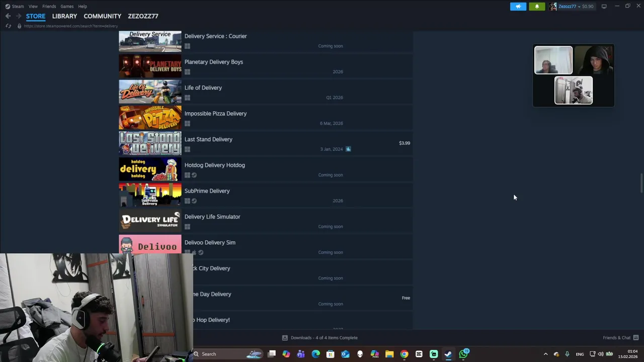The image size is (644, 362).
Task: Open Delivery Life Simulator result
Action: (x=266, y=221)
